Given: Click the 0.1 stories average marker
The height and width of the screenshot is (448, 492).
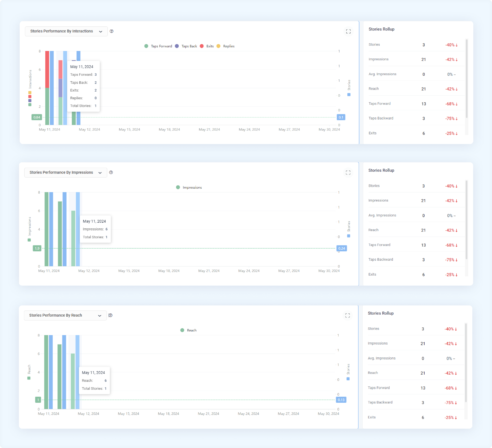Looking at the screenshot, I should 341,117.
